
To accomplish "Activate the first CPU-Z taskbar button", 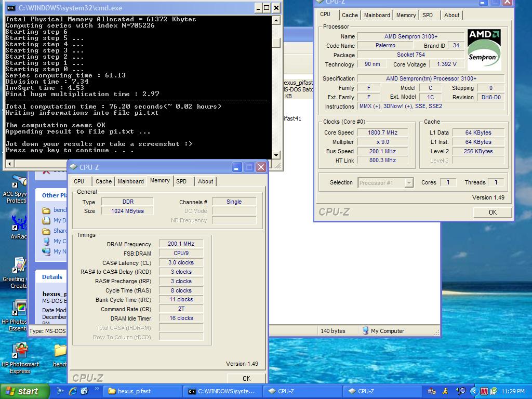I will click(x=303, y=391).
